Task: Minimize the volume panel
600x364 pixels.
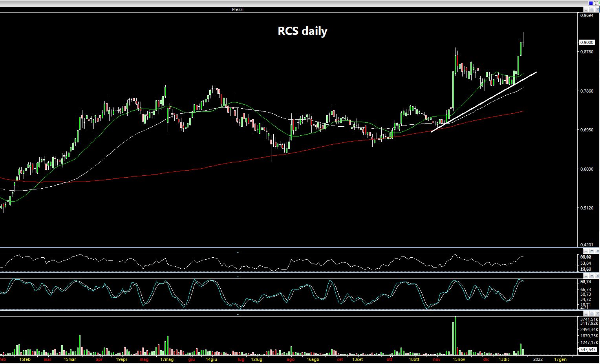Action: 585,313
